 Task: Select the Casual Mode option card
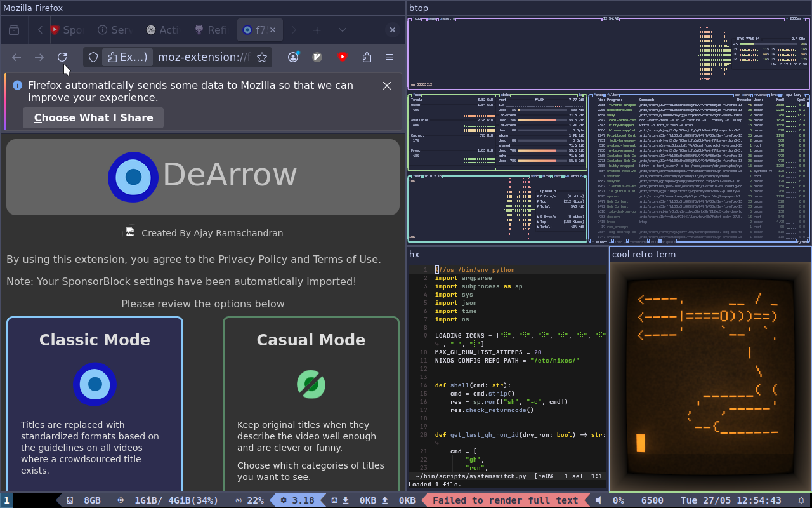[311, 404]
